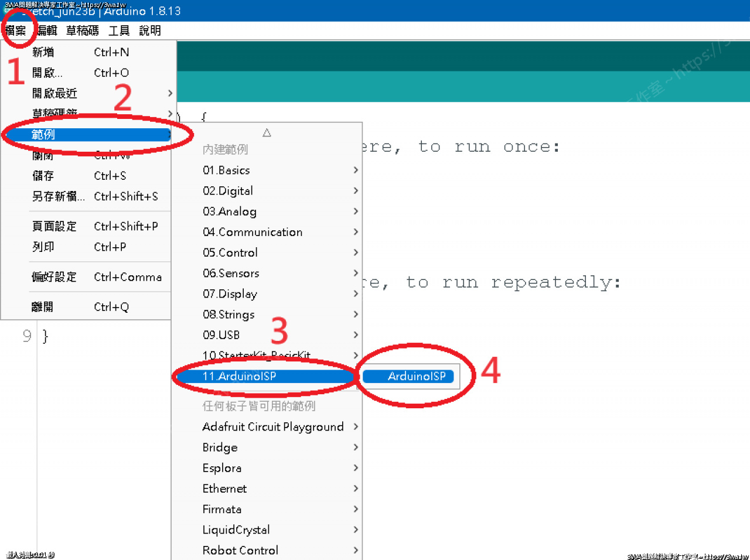Open the 說明 (Help) menu
The width and height of the screenshot is (750, 560).
[x=150, y=30]
